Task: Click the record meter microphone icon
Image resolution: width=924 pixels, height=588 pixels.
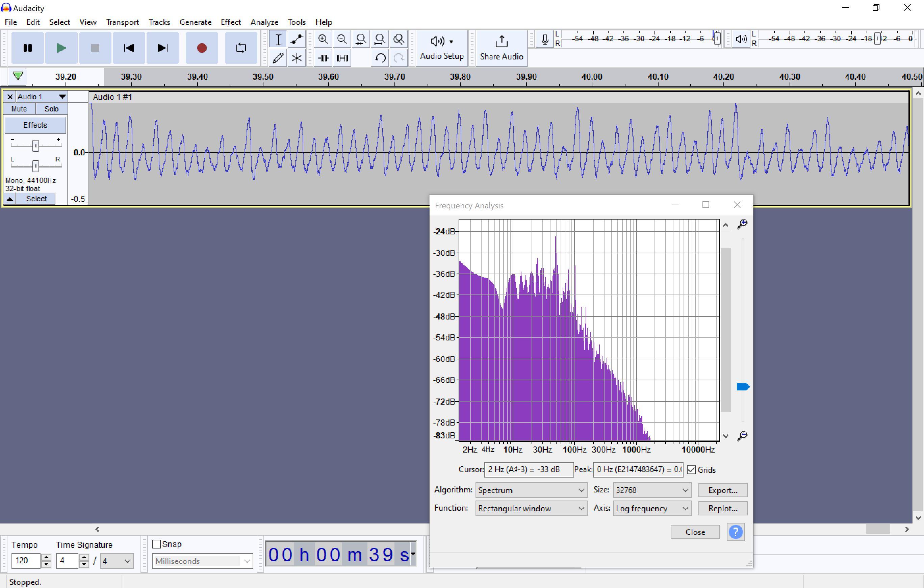Action: 544,39
